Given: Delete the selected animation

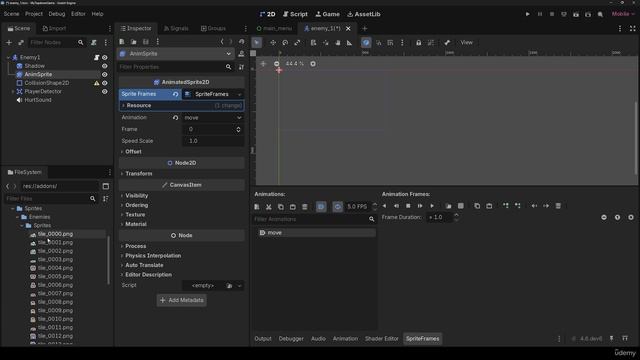Looking at the screenshot, I should pyautogui.click(x=304, y=207).
